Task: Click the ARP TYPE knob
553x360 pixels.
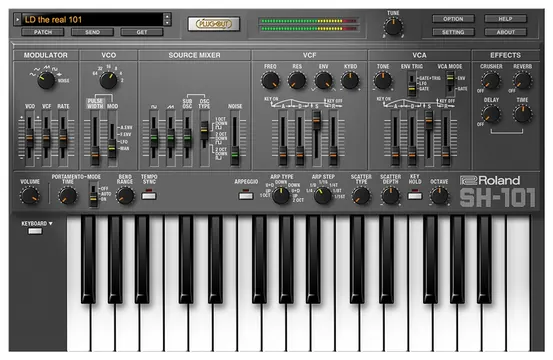Action: pyautogui.click(x=281, y=196)
